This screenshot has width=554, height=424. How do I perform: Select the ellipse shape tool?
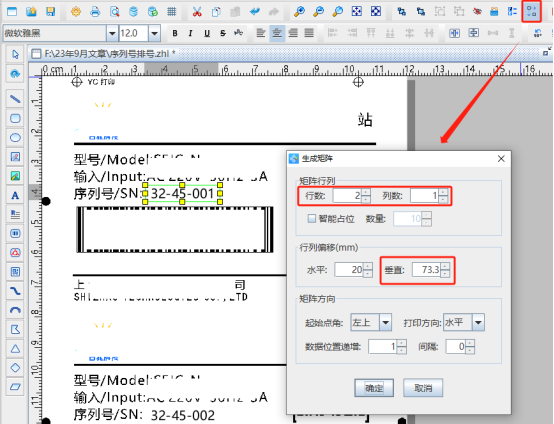15,137
